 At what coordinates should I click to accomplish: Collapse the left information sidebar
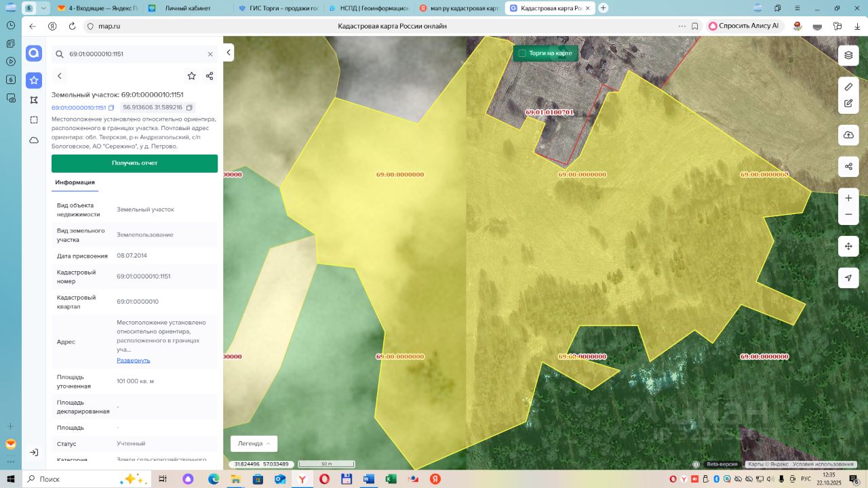pos(229,52)
